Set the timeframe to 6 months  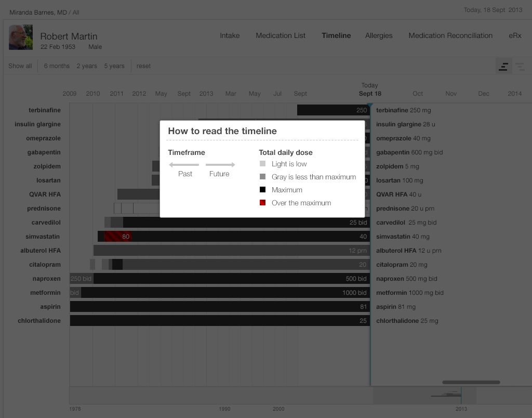[57, 66]
